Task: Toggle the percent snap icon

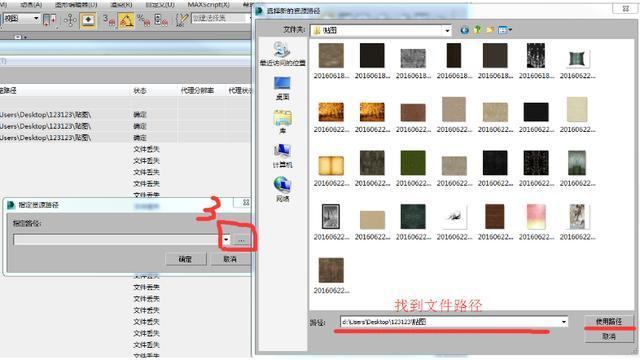Action: 143,20
